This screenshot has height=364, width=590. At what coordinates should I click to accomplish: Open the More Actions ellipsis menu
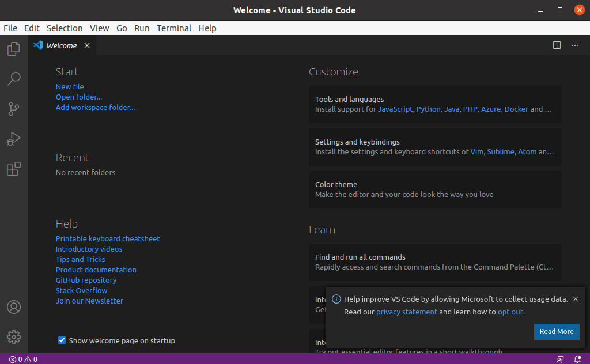pos(574,45)
